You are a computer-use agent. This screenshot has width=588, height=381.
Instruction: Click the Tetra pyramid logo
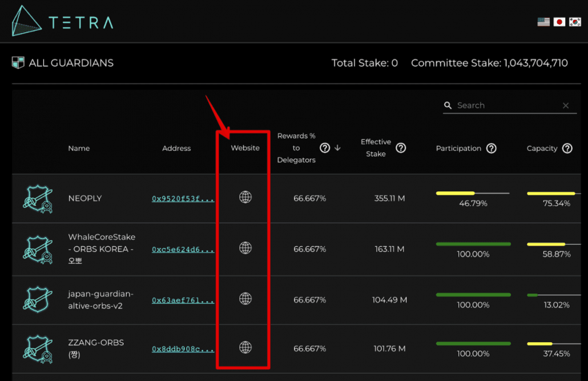pyautogui.click(x=26, y=21)
